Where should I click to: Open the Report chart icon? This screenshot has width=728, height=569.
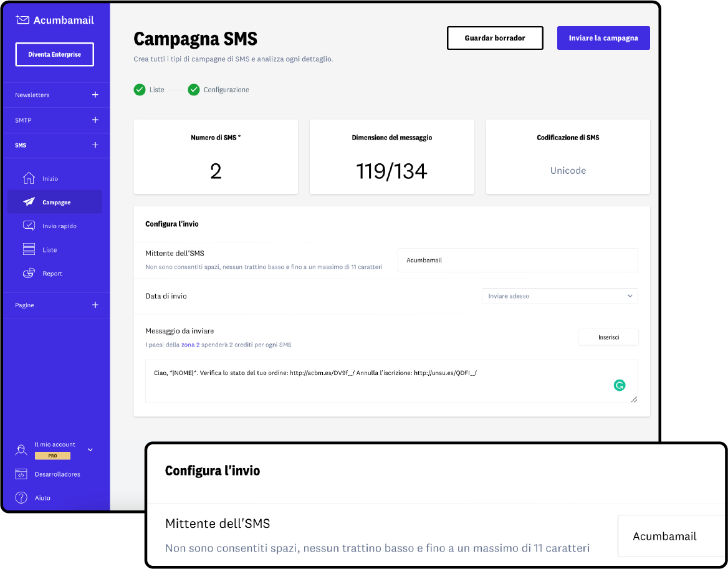(29, 273)
